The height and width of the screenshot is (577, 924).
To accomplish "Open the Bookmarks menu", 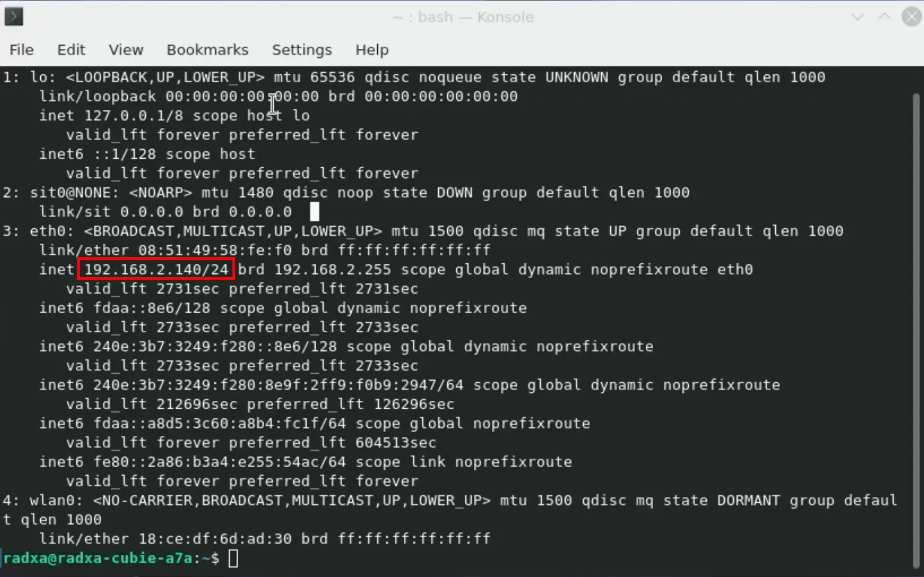I will [x=208, y=50].
